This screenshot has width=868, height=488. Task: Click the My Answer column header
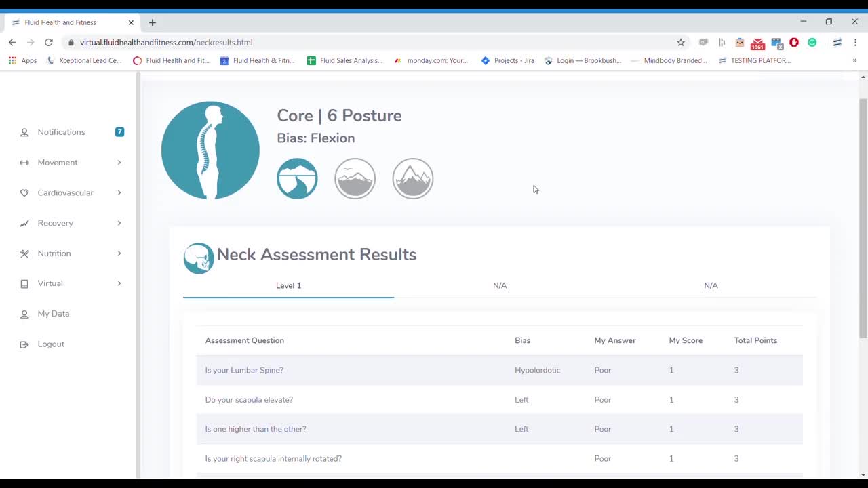click(615, 340)
